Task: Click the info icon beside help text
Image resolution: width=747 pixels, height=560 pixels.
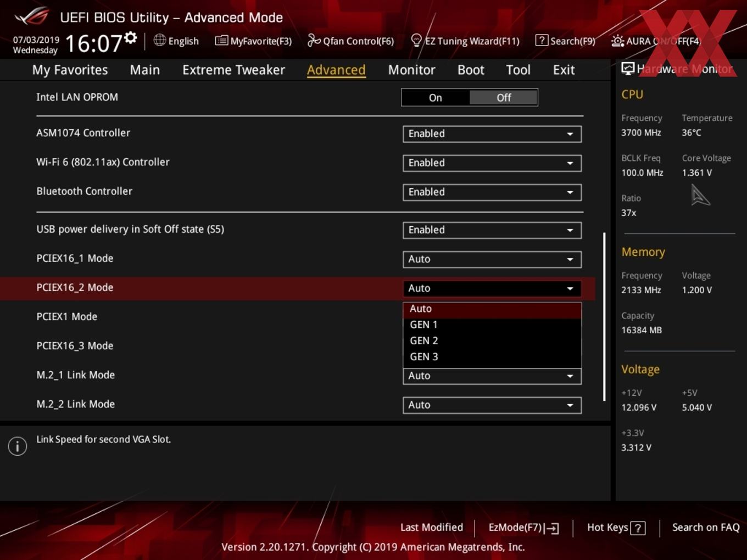Action: pos(18,446)
